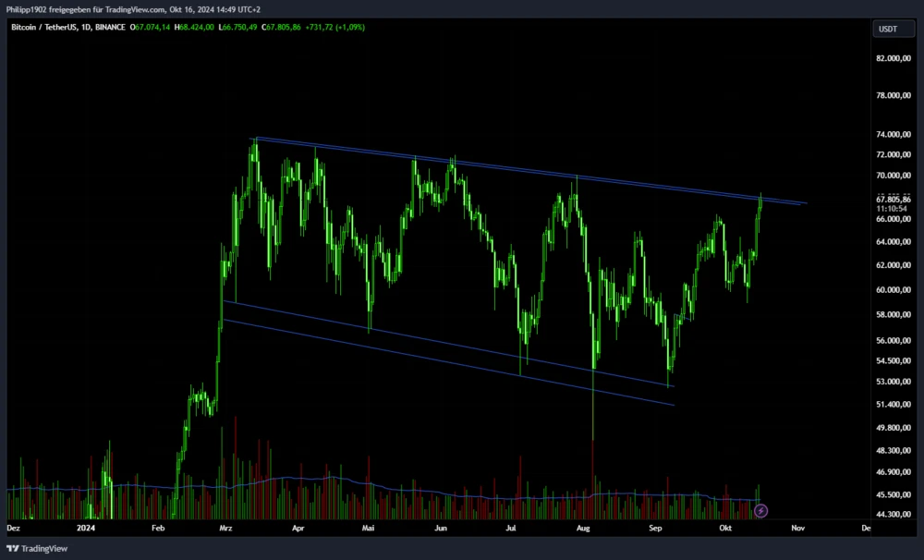Click the Philipp1902 username in the header

pos(26,8)
